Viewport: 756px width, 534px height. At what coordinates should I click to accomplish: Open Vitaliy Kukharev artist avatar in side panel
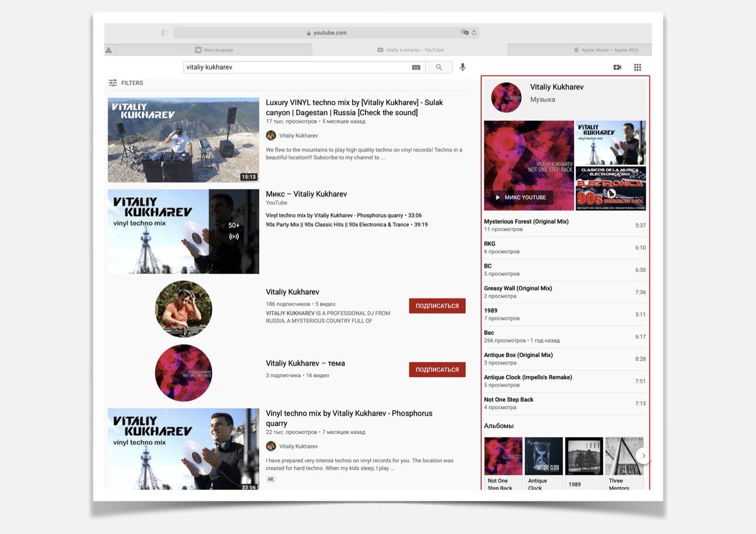[506, 97]
